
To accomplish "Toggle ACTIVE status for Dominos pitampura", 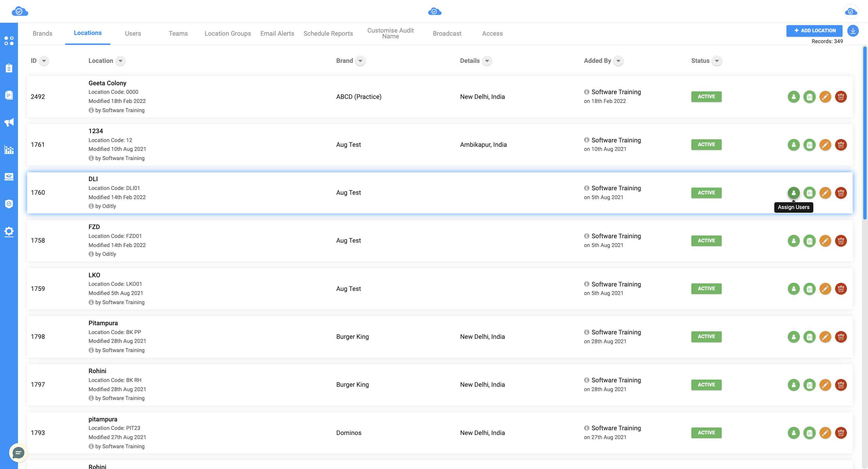I will [x=706, y=433].
